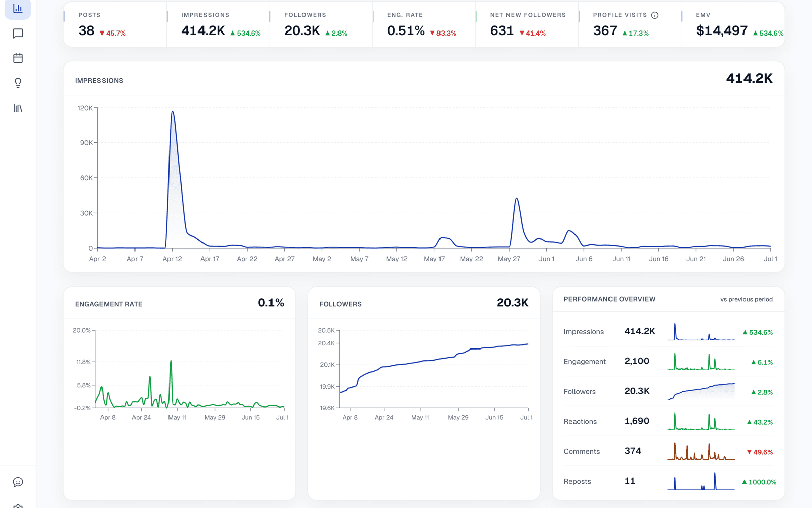Select the Eng. Rate stat card showing 0.51%
The height and width of the screenshot is (508, 812).
point(424,24)
